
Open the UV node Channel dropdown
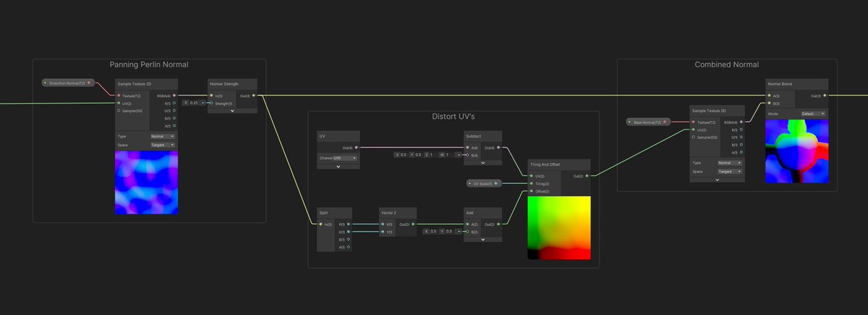(x=345, y=158)
